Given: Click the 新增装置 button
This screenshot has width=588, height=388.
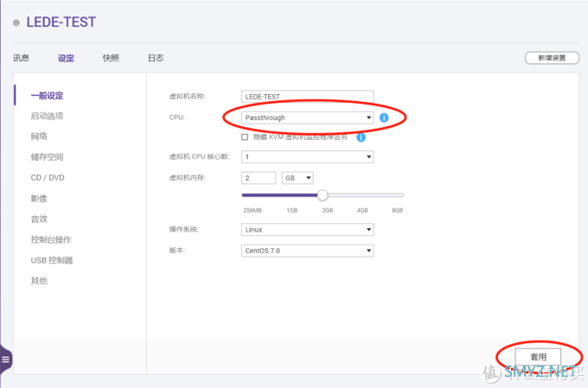Looking at the screenshot, I should point(552,58).
